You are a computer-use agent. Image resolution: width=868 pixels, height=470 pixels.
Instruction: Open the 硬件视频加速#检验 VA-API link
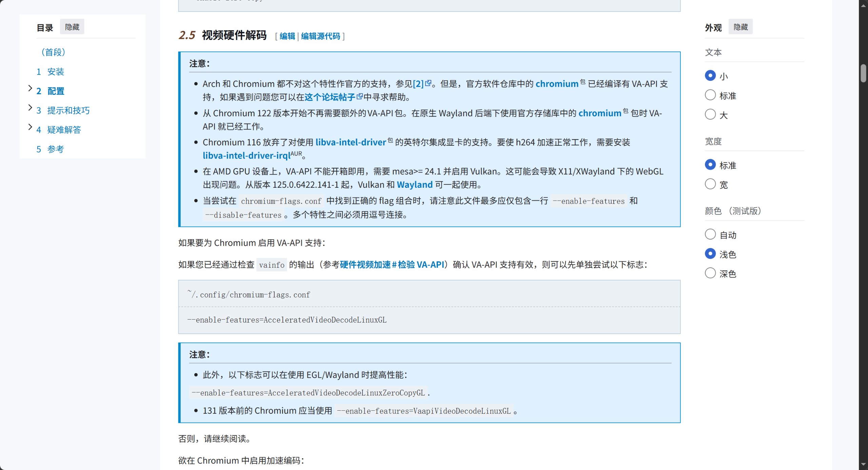point(392,265)
